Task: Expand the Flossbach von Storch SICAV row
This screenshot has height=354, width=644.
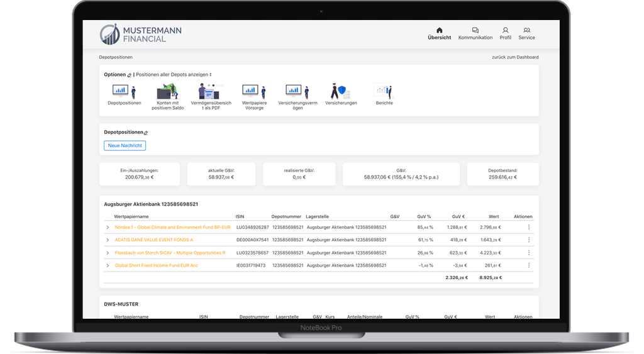Action: point(108,253)
